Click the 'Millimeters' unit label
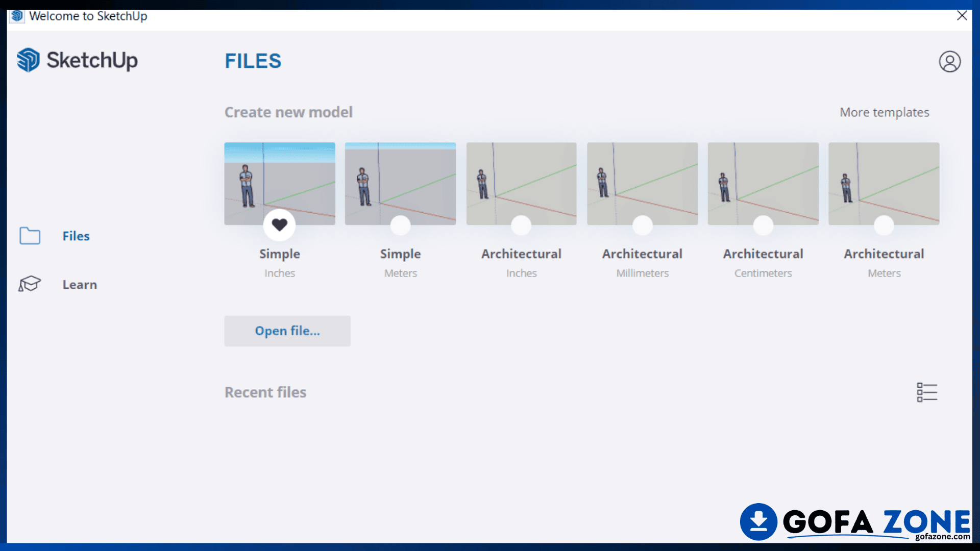The height and width of the screenshot is (551, 980). [642, 273]
